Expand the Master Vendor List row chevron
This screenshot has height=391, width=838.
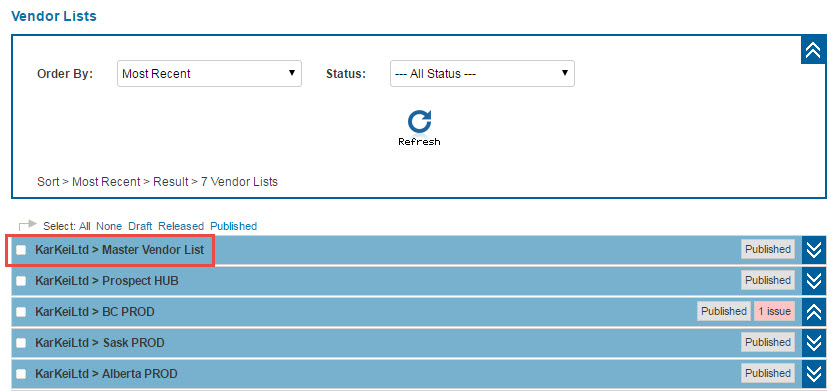click(813, 249)
